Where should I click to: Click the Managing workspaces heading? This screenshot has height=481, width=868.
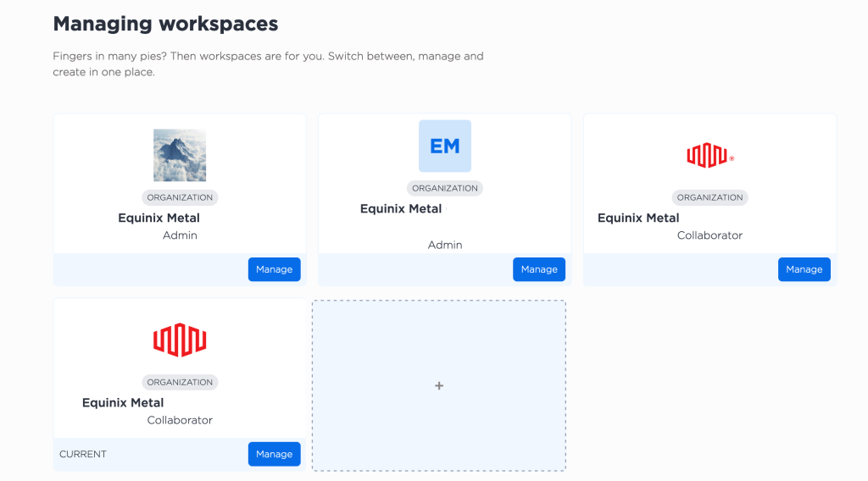pyautogui.click(x=165, y=24)
